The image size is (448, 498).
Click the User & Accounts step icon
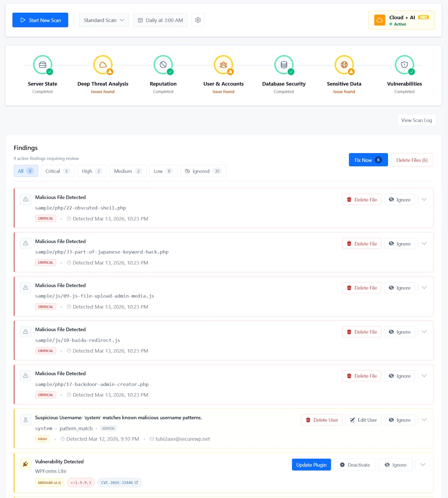tap(223, 65)
